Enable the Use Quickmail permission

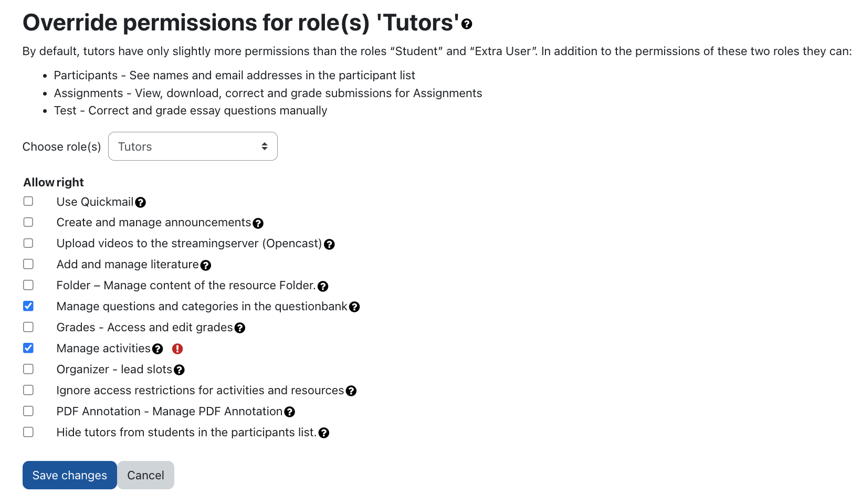(x=28, y=201)
